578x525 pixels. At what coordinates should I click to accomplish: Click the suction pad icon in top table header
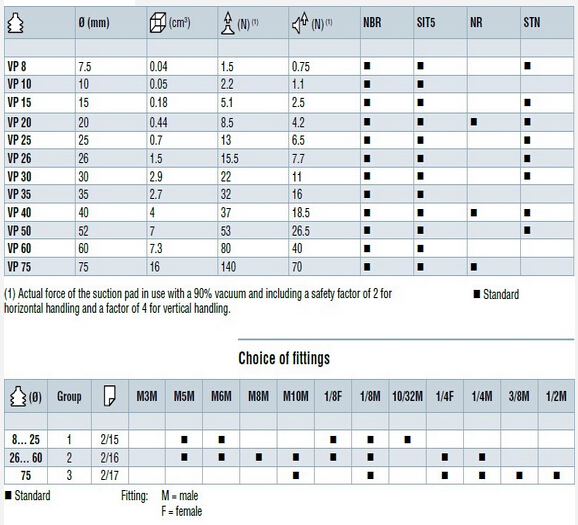(15, 23)
